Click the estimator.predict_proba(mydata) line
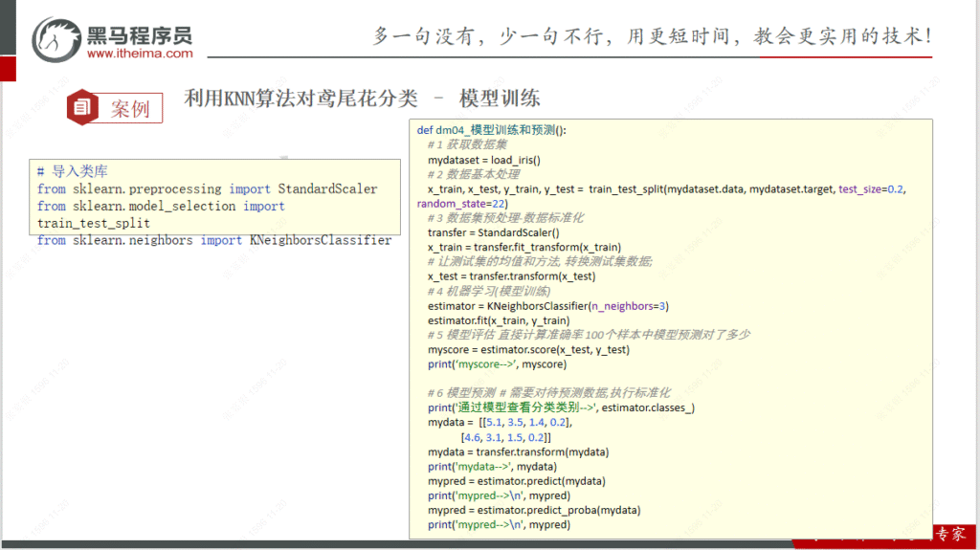980x550 pixels. point(534,510)
